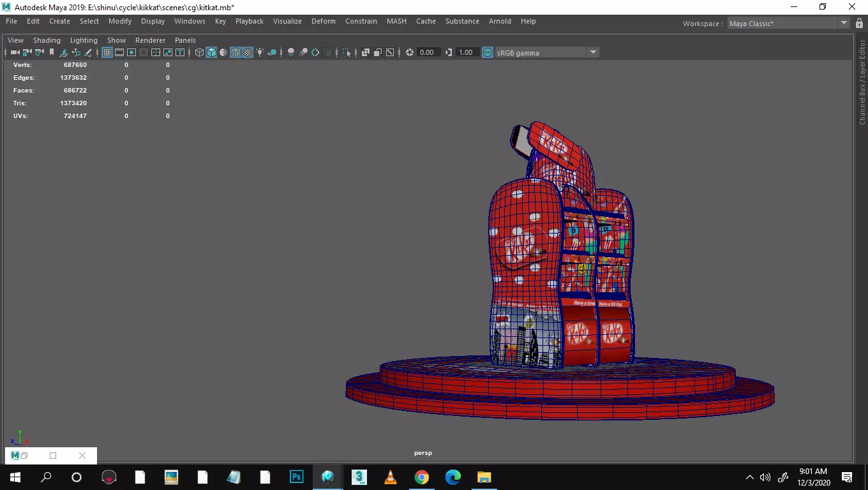This screenshot has height=490, width=868.
Task: Click the Depth of Field icon
Action: tap(327, 52)
